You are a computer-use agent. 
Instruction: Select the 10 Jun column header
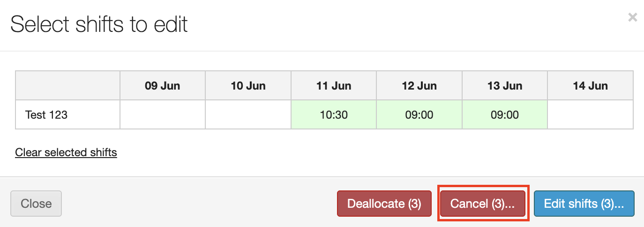click(x=248, y=86)
